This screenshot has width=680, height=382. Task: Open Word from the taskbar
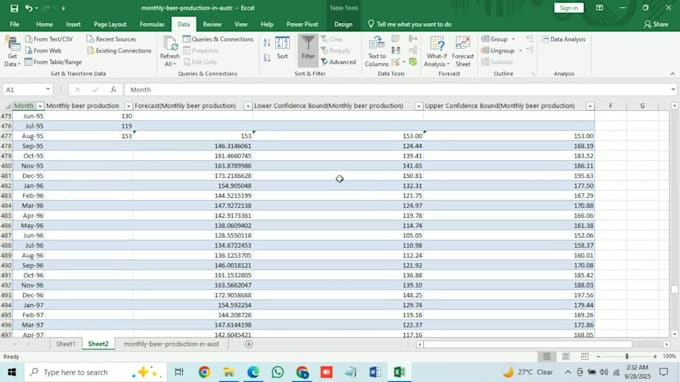[x=375, y=372]
